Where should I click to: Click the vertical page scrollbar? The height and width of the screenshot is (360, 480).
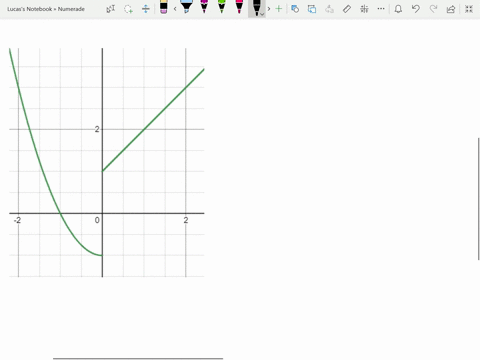[x=479, y=198]
